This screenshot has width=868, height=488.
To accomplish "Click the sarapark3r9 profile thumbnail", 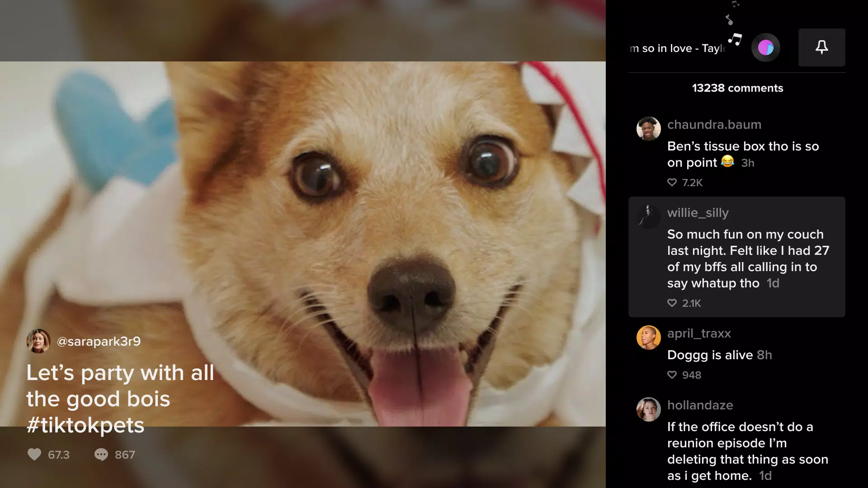I will pos(37,342).
